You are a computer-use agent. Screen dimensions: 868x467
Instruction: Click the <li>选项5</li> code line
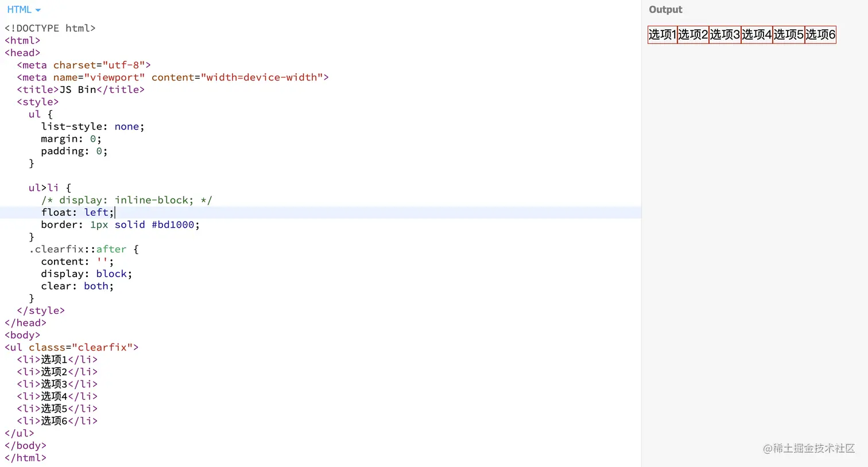pyautogui.click(x=57, y=408)
